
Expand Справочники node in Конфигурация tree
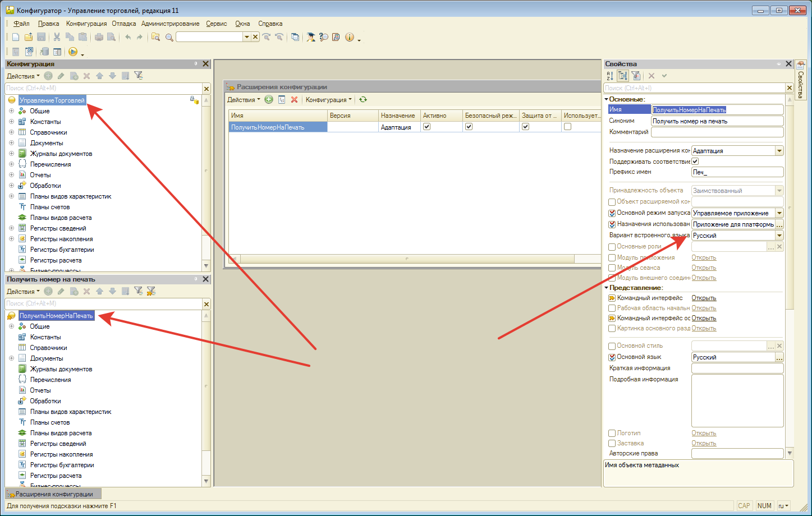(11, 132)
